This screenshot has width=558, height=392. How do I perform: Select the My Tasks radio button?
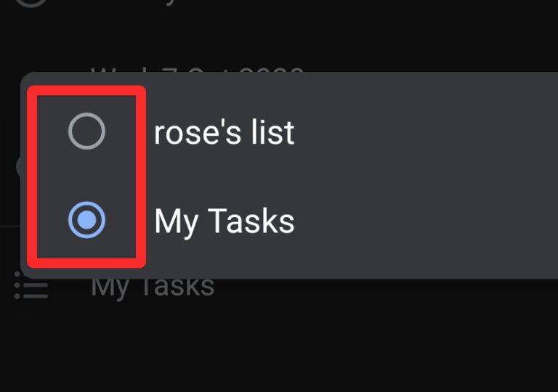86,221
